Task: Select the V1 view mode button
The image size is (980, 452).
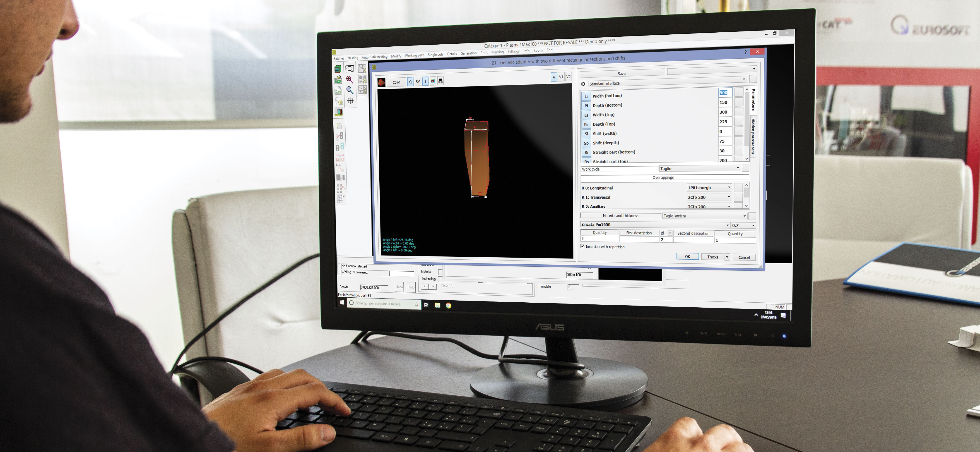Action: pyautogui.click(x=561, y=77)
